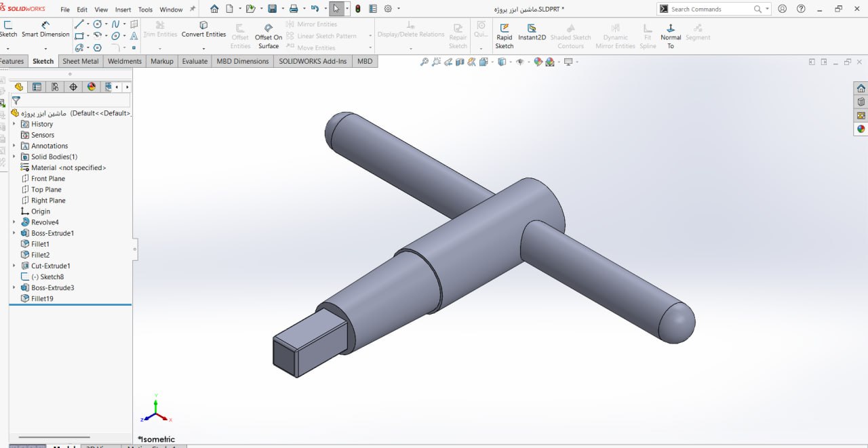Viewport: 868px width, 448px height.
Task: Select the sketch Text tool
Action: [134, 36]
